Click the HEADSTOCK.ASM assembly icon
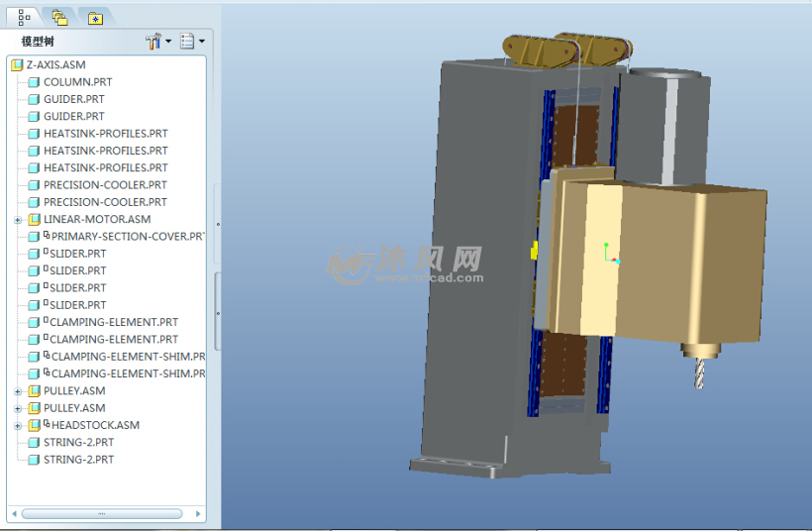The image size is (812, 531). coord(35,426)
